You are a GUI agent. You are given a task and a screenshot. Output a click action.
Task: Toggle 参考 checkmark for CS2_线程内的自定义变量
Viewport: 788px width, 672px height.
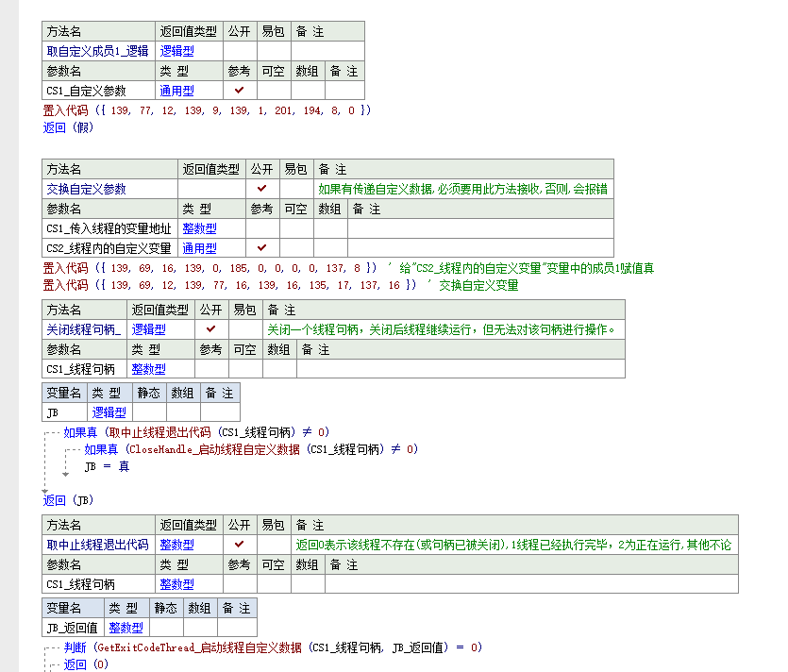point(261,248)
